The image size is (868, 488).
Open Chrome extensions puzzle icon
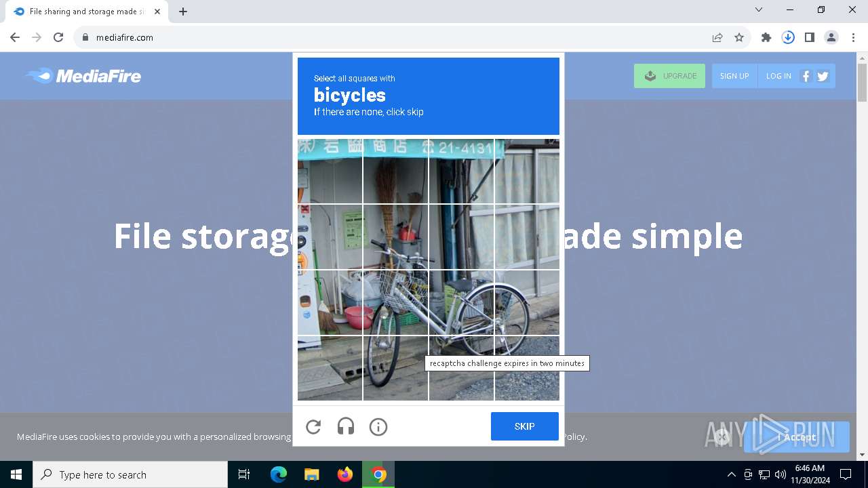click(x=766, y=37)
